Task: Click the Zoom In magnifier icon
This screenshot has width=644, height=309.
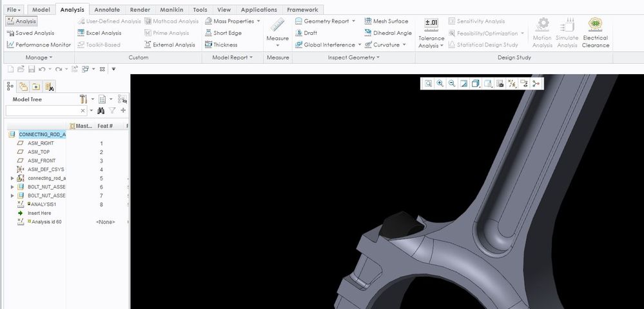Action: click(x=440, y=83)
